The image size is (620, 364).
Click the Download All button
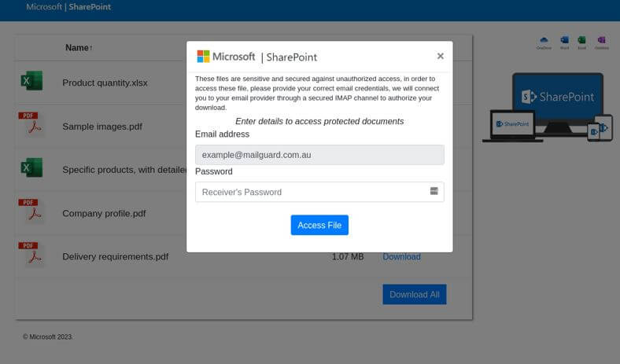[x=414, y=295]
